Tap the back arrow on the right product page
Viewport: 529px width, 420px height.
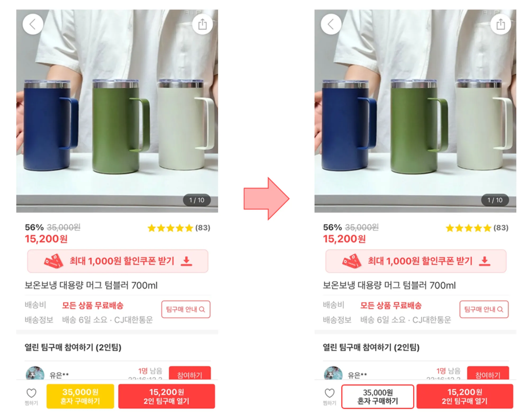click(331, 24)
